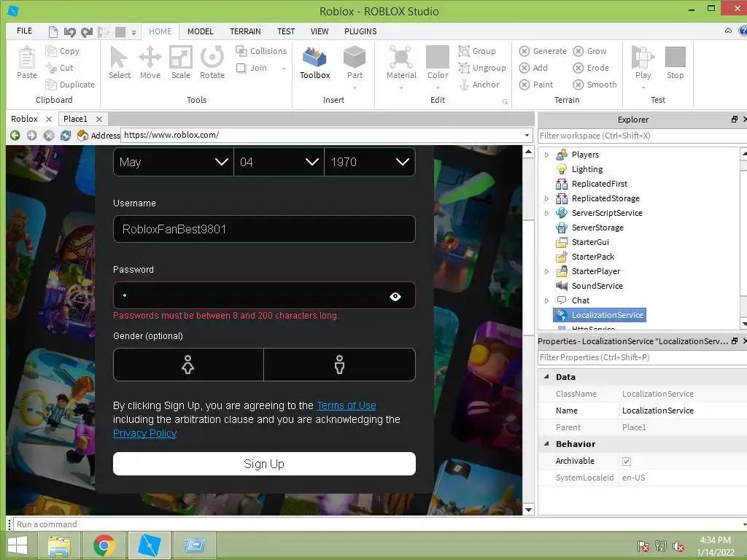Select the Move tool
The height and width of the screenshot is (560, 747).
[x=150, y=63]
